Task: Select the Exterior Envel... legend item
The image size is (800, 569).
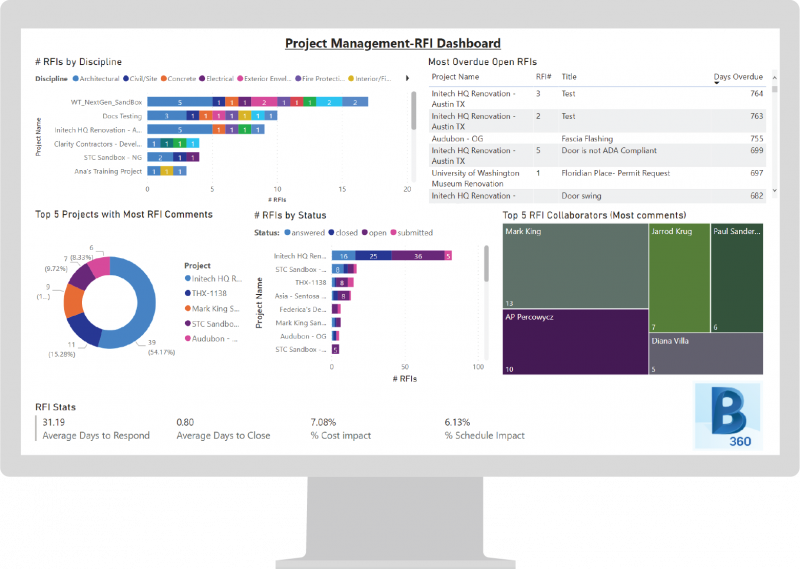Action: coord(264,79)
